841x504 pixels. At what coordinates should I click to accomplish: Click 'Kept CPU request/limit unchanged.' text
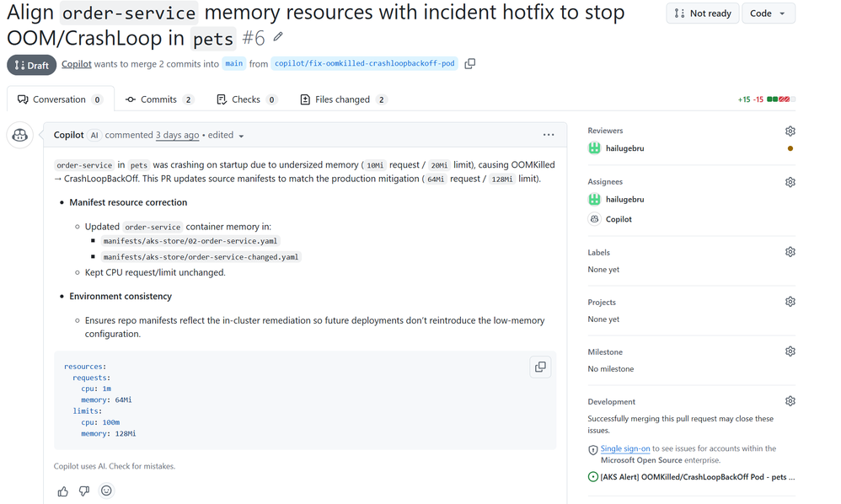[x=155, y=273]
